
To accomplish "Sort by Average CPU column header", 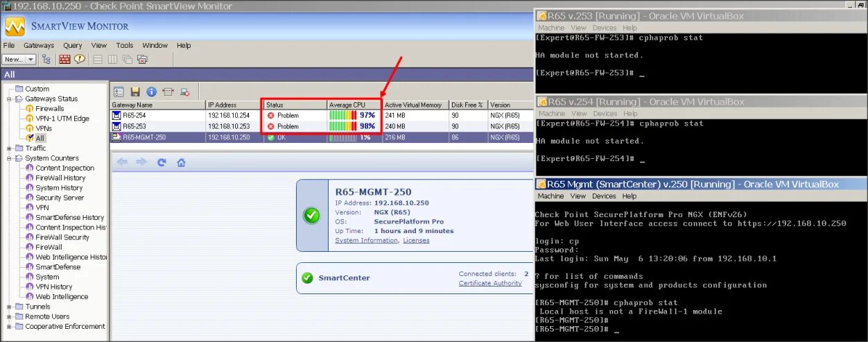I will [354, 105].
